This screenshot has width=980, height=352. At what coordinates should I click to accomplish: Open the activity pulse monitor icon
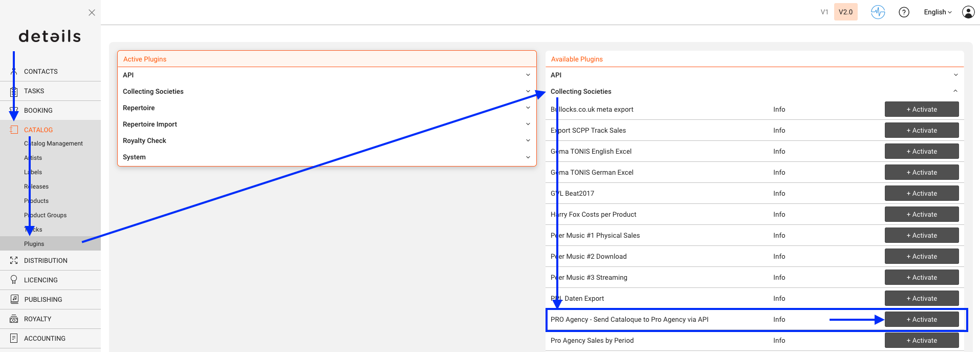click(878, 12)
